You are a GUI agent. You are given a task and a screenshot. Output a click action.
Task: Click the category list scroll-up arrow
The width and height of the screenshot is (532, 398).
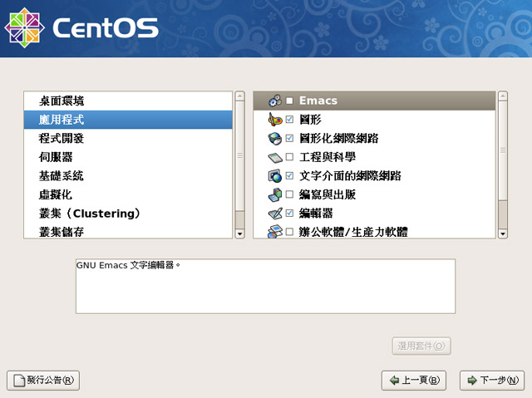(x=240, y=96)
